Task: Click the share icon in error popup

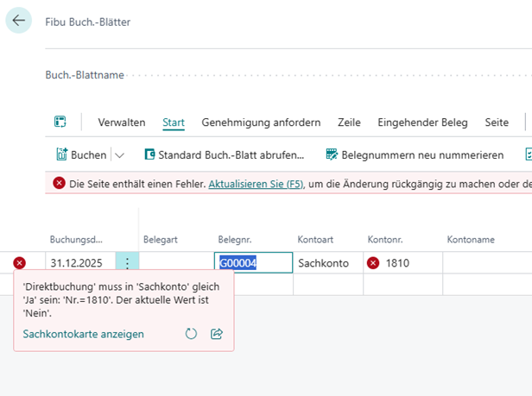Action: click(217, 334)
